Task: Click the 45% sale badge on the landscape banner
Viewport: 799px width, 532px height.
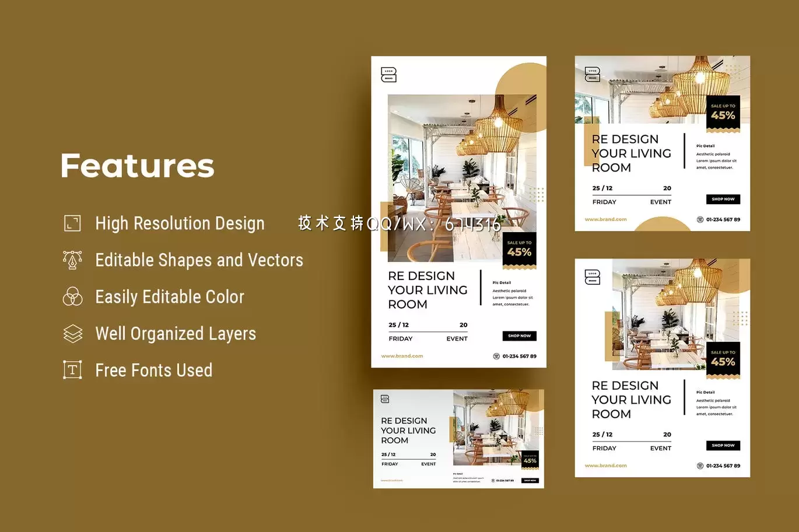Action: click(x=530, y=460)
